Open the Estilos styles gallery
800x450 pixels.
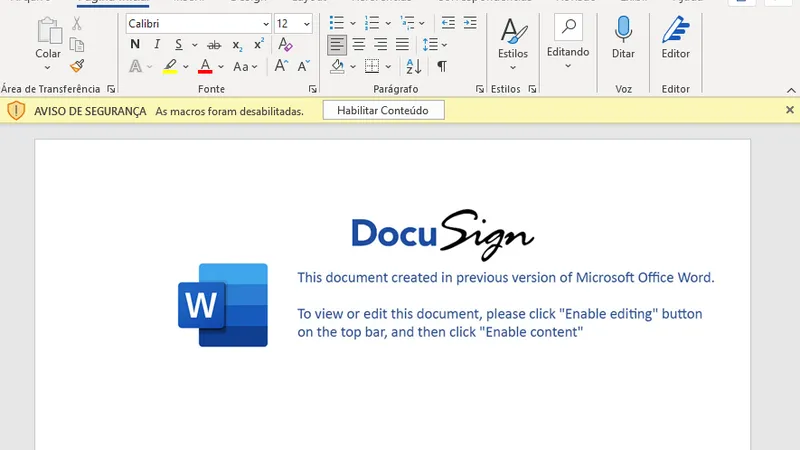[x=513, y=44]
